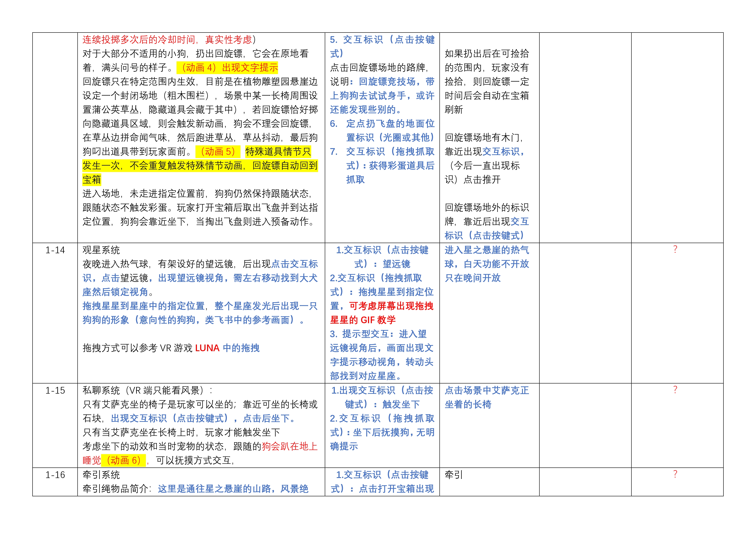Click the blue text 点击场景中艾萨克正
The image size is (756, 534).
487,391
